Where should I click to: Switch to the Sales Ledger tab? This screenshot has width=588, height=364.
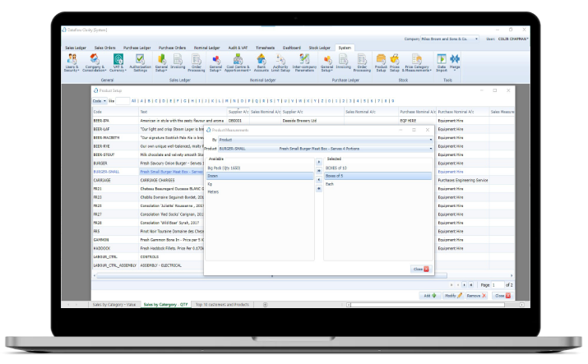pyautogui.click(x=76, y=48)
